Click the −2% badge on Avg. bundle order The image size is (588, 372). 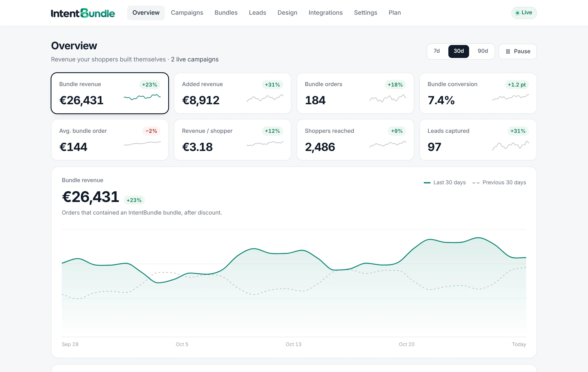click(x=151, y=131)
